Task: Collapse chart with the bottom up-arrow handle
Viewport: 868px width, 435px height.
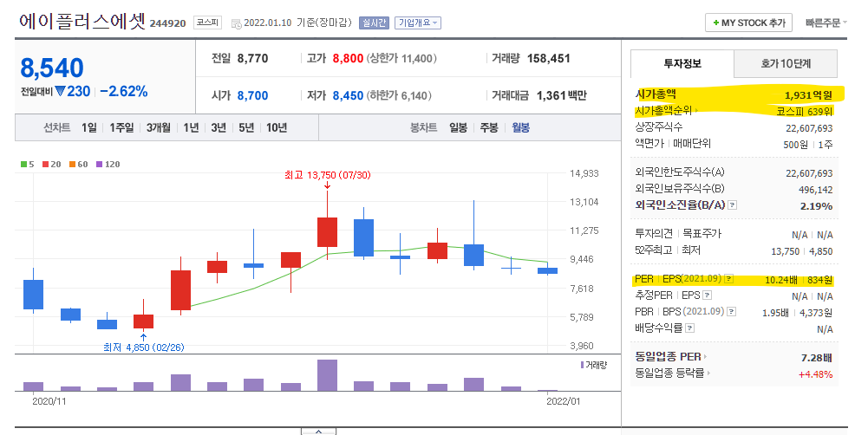Action: pos(318,432)
